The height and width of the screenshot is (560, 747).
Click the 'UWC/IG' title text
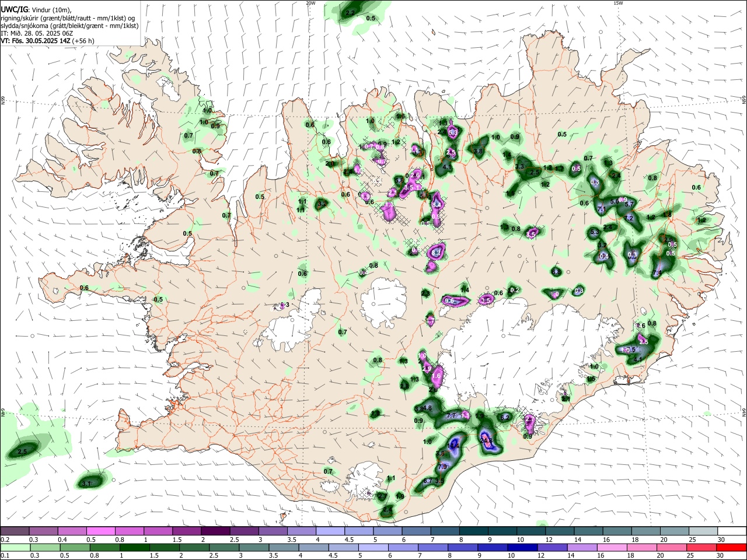click(x=13, y=10)
